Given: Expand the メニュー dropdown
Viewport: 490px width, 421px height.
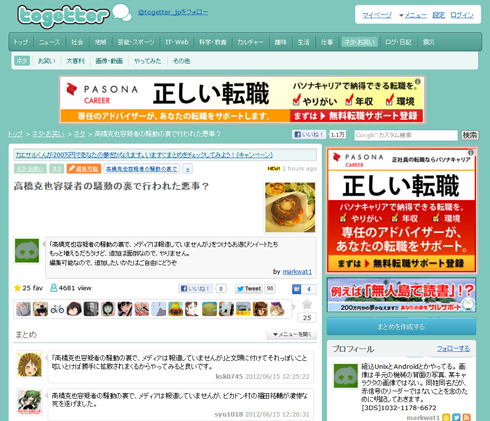Looking at the screenshot, I should pyautogui.click(x=413, y=15).
